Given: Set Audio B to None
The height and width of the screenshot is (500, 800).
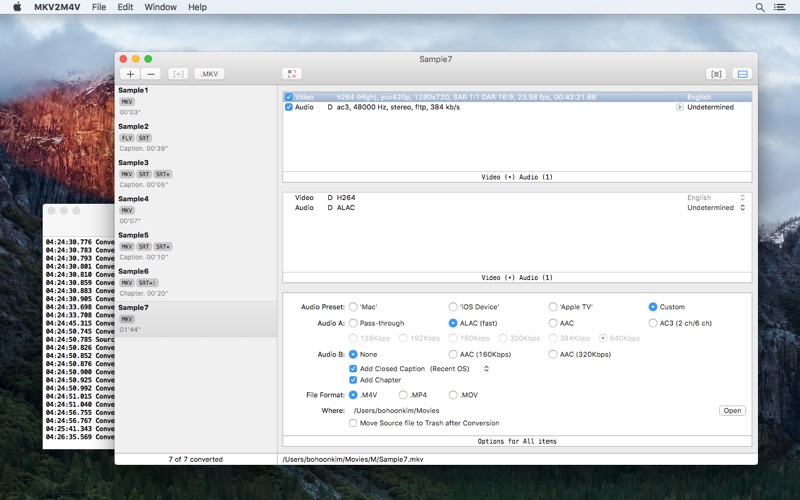Looking at the screenshot, I should click(353, 354).
